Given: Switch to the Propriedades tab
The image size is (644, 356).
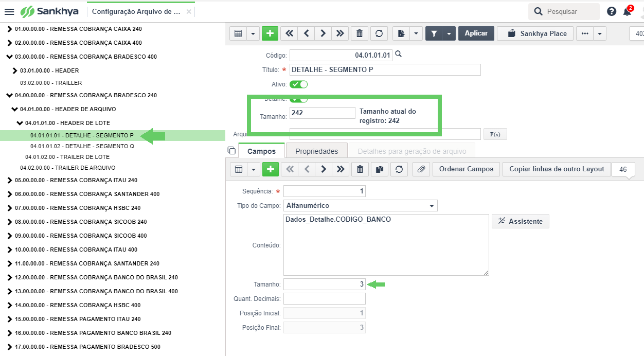Looking at the screenshot, I should coord(316,151).
